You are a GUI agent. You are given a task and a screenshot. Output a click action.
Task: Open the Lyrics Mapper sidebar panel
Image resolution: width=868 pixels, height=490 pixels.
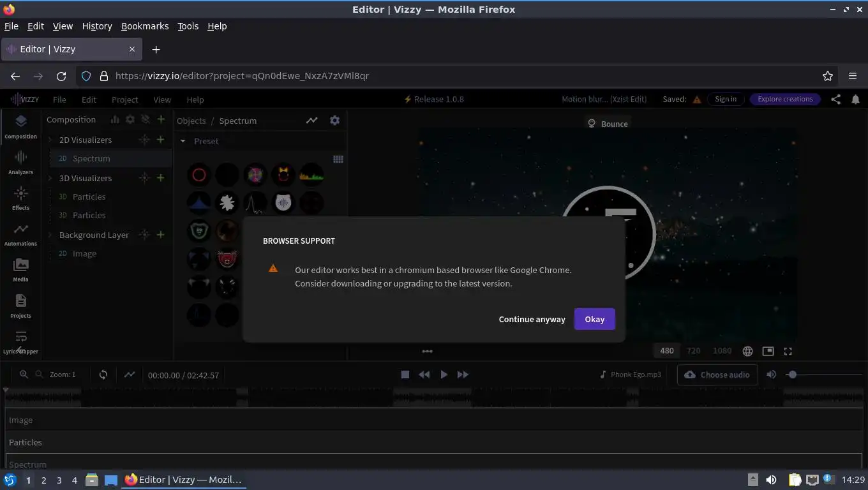[20, 341]
